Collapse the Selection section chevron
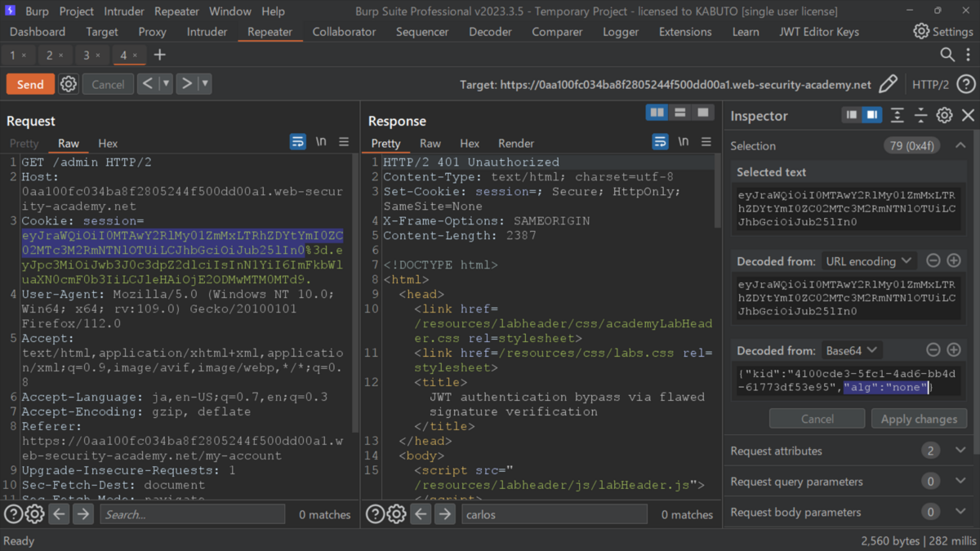The width and height of the screenshot is (980, 551). pyautogui.click(x=960, y=145)
